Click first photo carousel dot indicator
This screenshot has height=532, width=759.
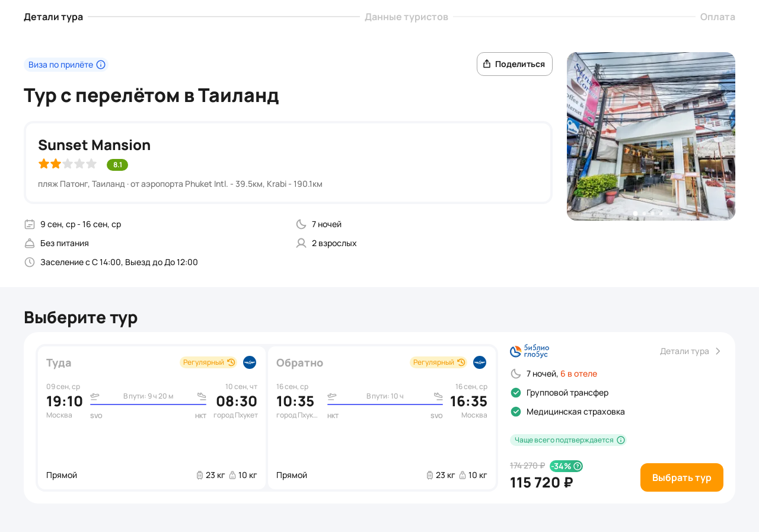[x=636, y=214]
